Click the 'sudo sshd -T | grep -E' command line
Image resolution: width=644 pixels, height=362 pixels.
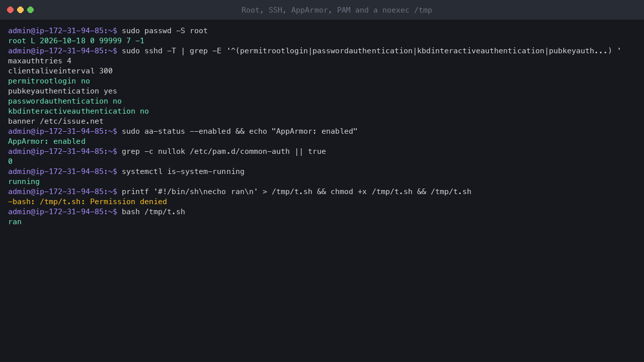coord(371,51)
